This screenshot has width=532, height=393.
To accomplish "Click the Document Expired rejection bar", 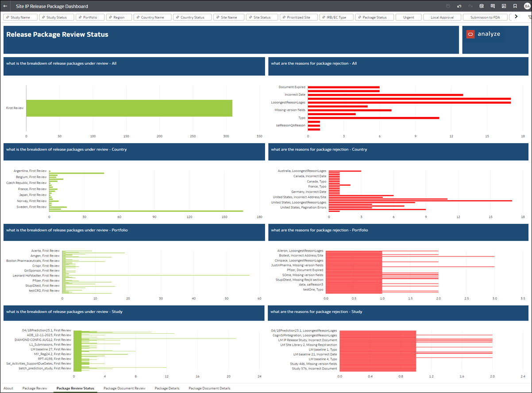I will point(343,87).
